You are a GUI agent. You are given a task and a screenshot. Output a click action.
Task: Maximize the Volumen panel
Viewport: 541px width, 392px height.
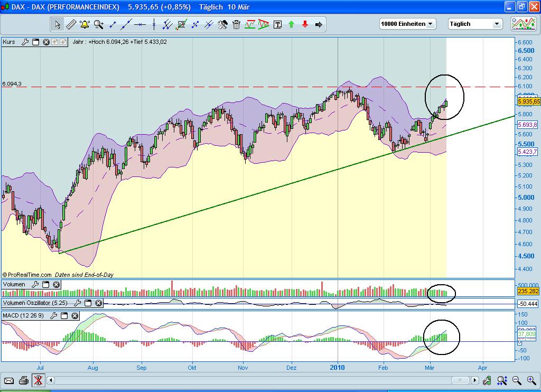[45, 284]
